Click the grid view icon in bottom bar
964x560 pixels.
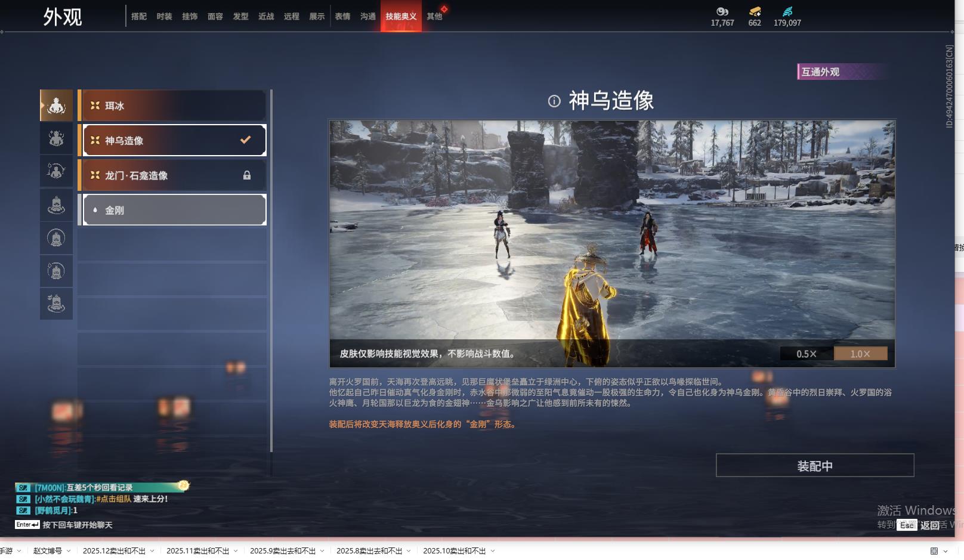tap(934, 551)
